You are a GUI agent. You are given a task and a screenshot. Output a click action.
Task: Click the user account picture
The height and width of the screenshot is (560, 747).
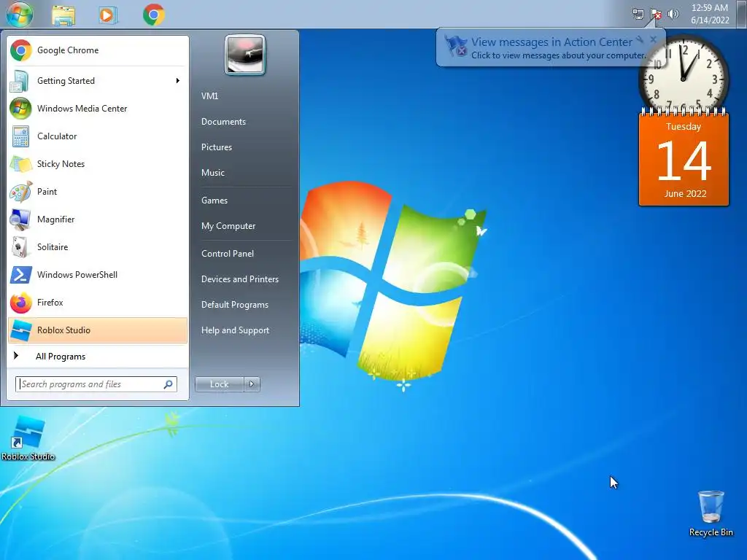245,55
